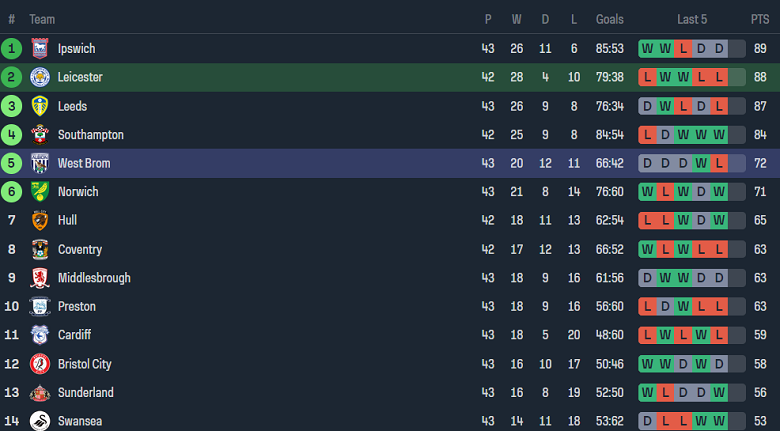
Task: Sort table by PTS column header
Action: [x=760, y=19]
